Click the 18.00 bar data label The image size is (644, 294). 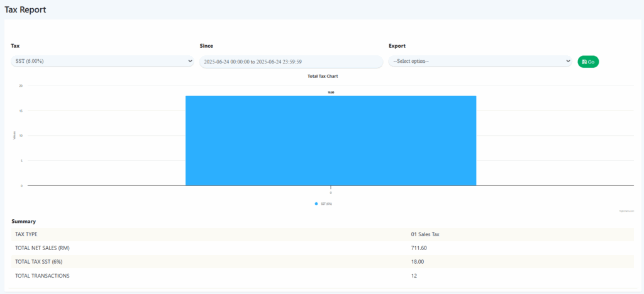click(x=331, y=92)
